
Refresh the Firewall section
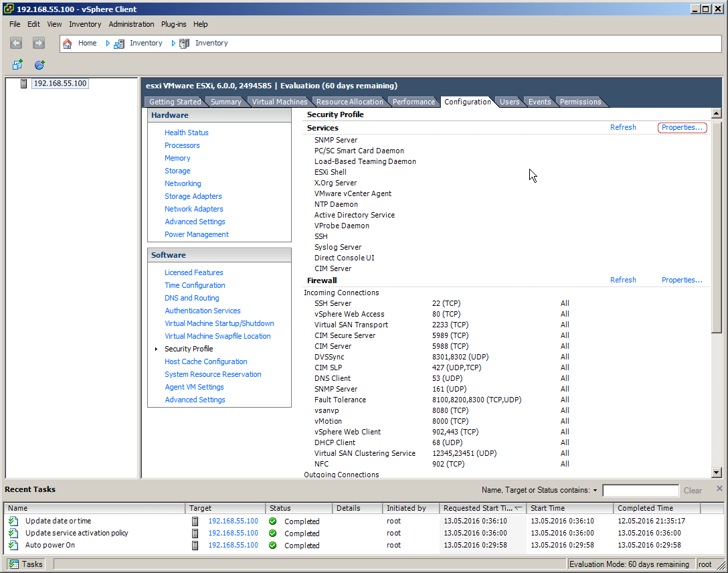pyautogui.click(x=623, y=280)
